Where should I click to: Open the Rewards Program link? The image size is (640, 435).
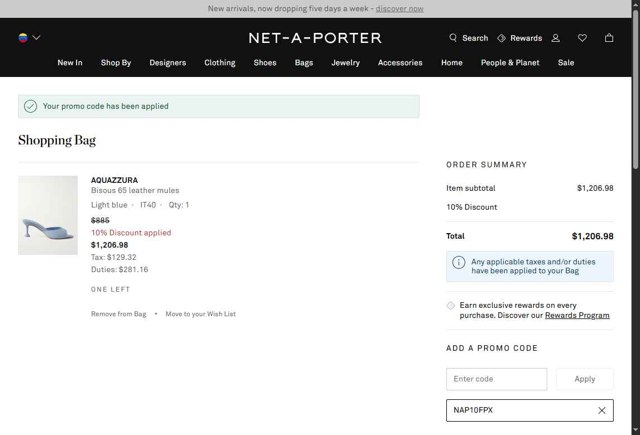577,315
